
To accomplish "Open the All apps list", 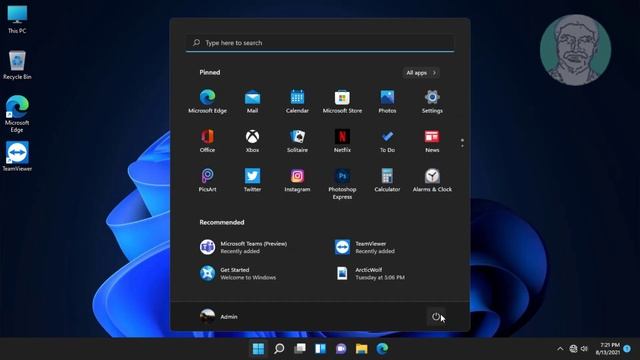I will (421, 73).
